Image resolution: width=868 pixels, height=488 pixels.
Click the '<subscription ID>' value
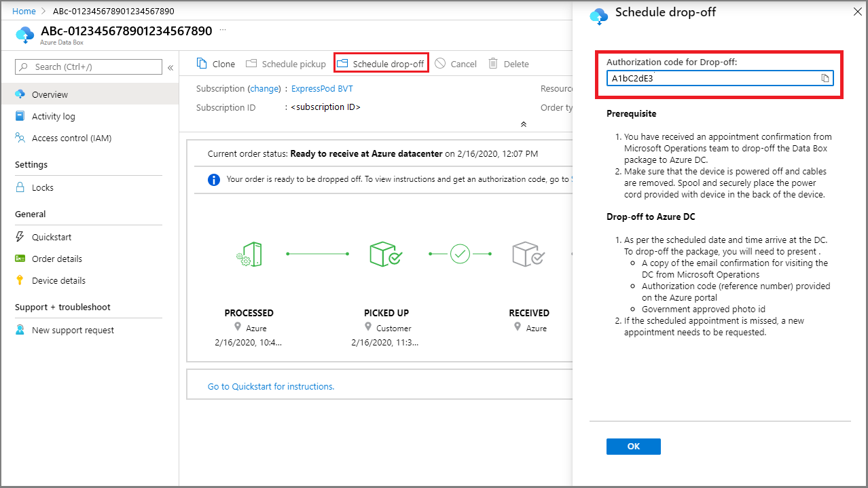[x=325, y=107]
